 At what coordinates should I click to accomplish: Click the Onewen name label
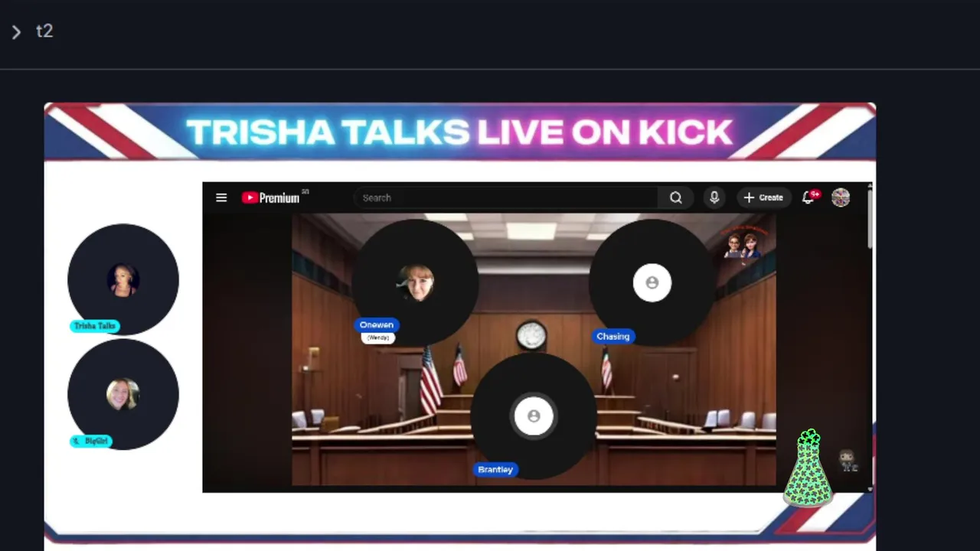pyautogui.click(x=377, y=324)
